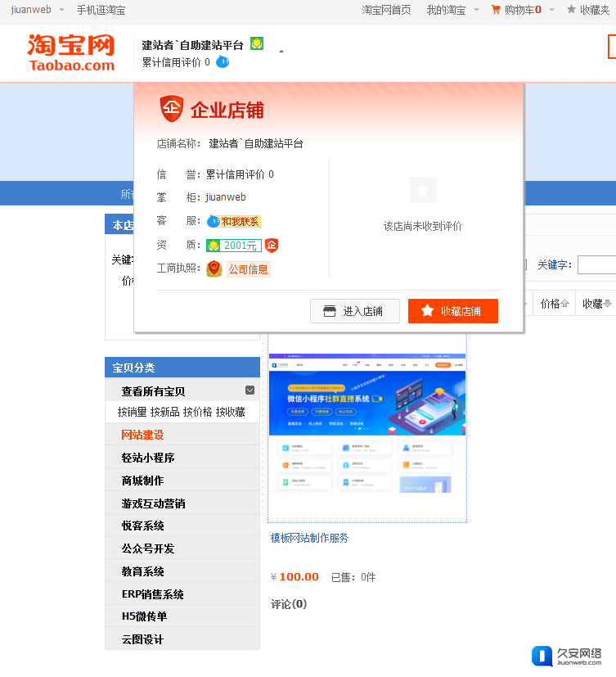Click header shop name 建站者`自助建站平台
The image size is (616, 677).
click(192, 45)
